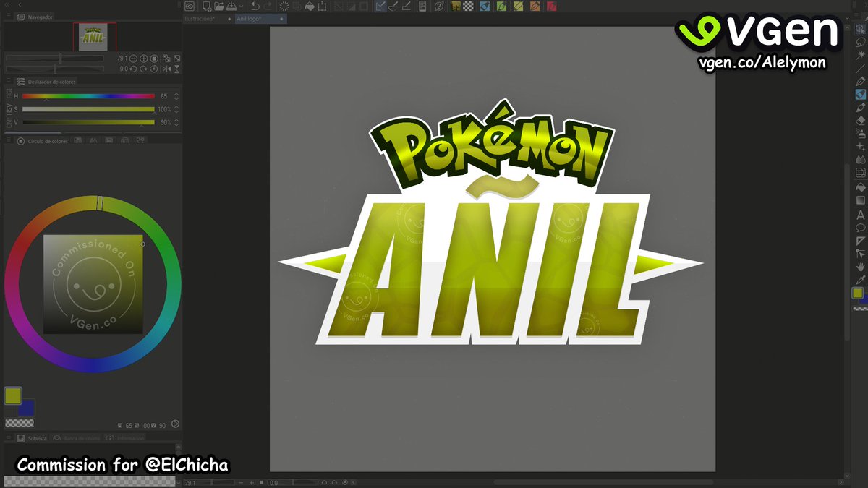Toggle snap to grid icon in toolbar
Image resolution: width=868 pixels, height=488 pixels.
407,6
